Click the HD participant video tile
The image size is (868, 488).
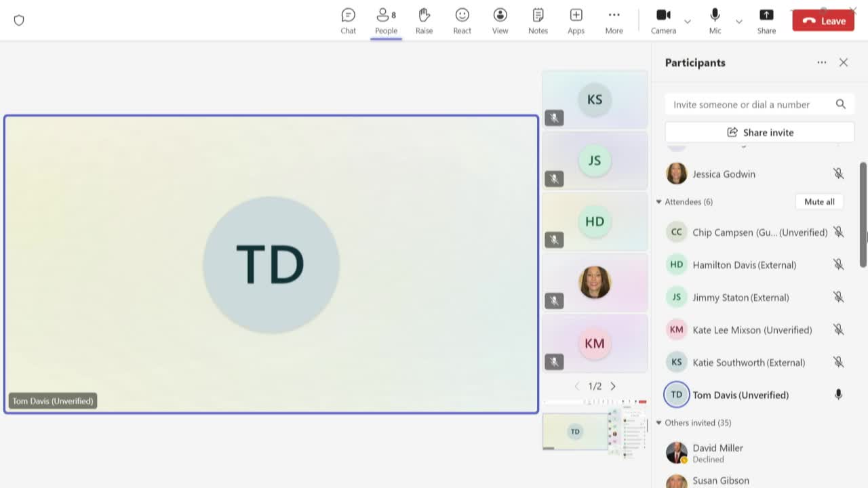pyautogui.click(x=595, y=221)
